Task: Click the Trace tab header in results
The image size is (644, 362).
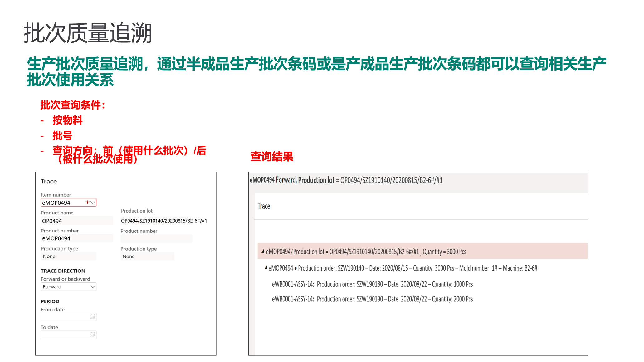Action: 264,206
